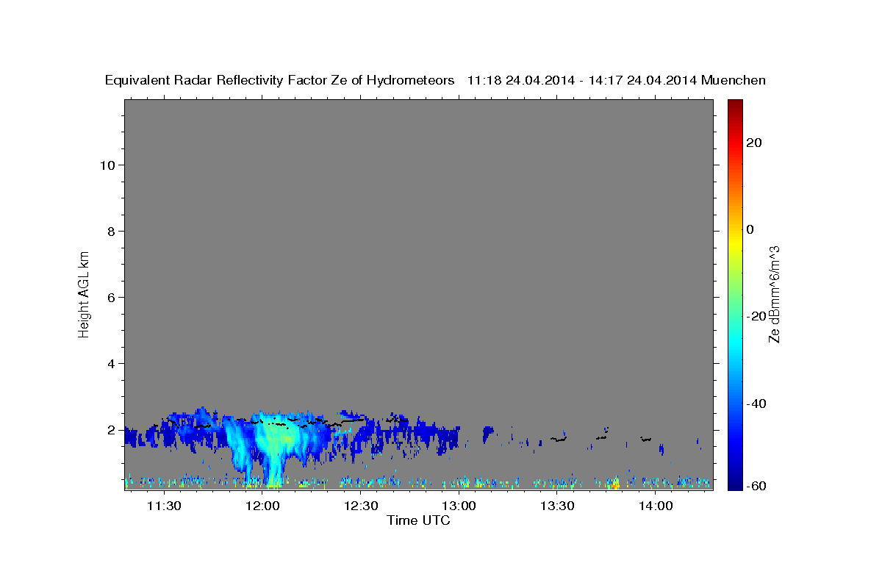Click the '12:30' time tick label
882x588 pixels.
coord(361,506)
